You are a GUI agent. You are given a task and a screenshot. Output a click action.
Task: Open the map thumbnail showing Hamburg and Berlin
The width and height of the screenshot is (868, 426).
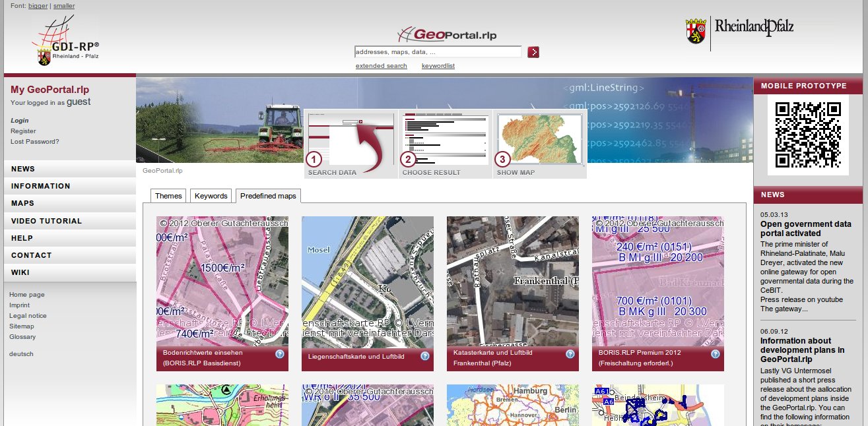pyautogui.click(x=513, y=405)
